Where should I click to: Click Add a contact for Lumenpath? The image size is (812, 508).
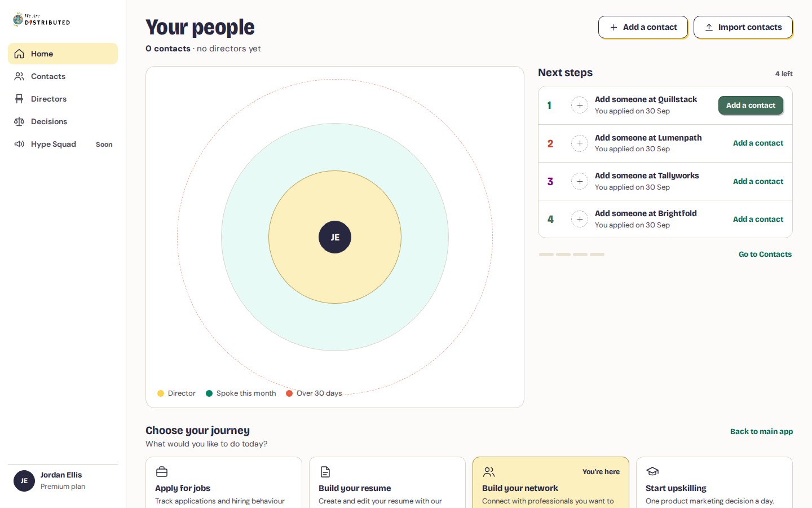(758, 143)
